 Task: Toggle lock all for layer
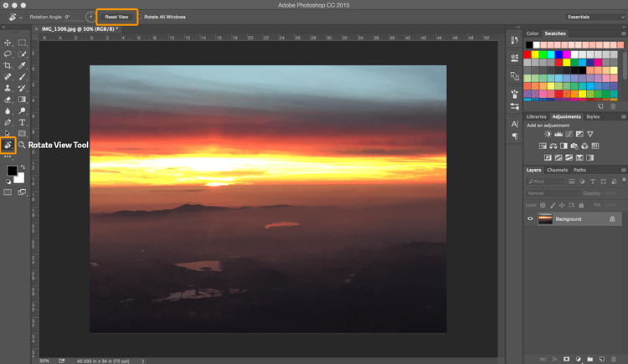581,205
